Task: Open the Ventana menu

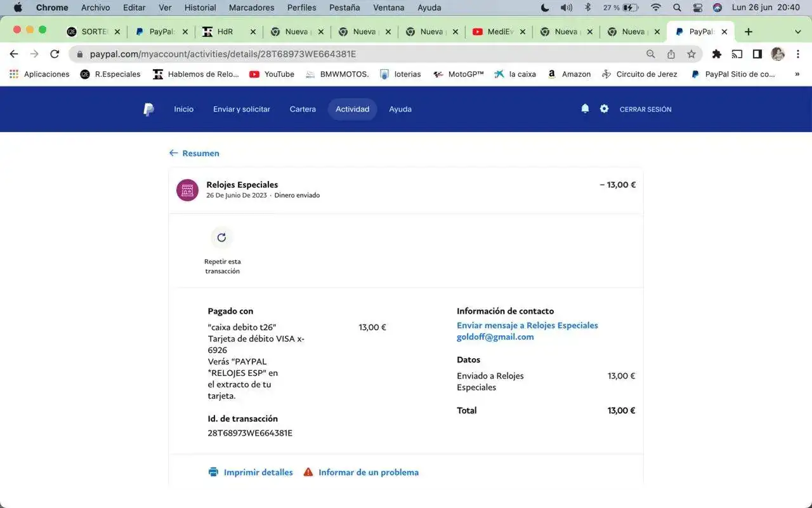Action: 389,8
